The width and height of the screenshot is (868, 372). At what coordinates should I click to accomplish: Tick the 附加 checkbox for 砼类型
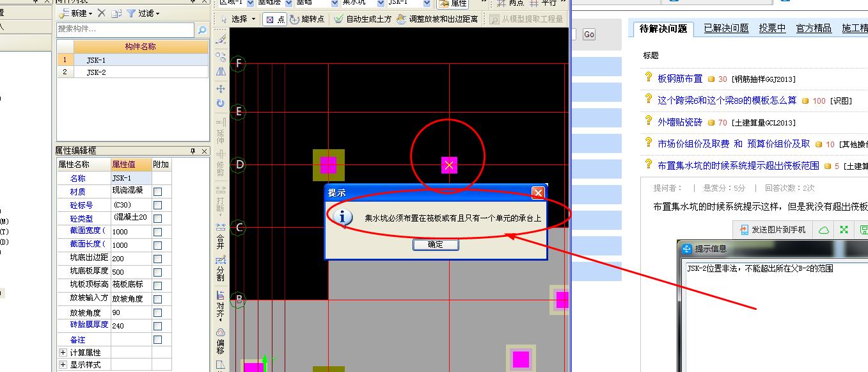[x=158, y=218]
